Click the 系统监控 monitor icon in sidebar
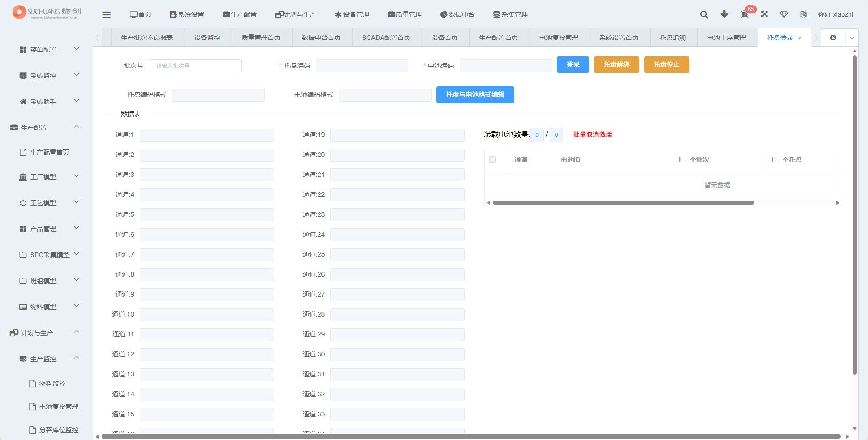This screenshot has width=868, height=440. (23, 76)
